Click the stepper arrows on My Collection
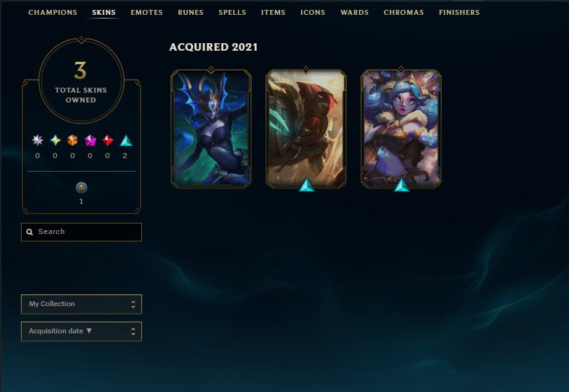This screenshot has height=392, width=569. pyautogui.click(x=133, y=304)
